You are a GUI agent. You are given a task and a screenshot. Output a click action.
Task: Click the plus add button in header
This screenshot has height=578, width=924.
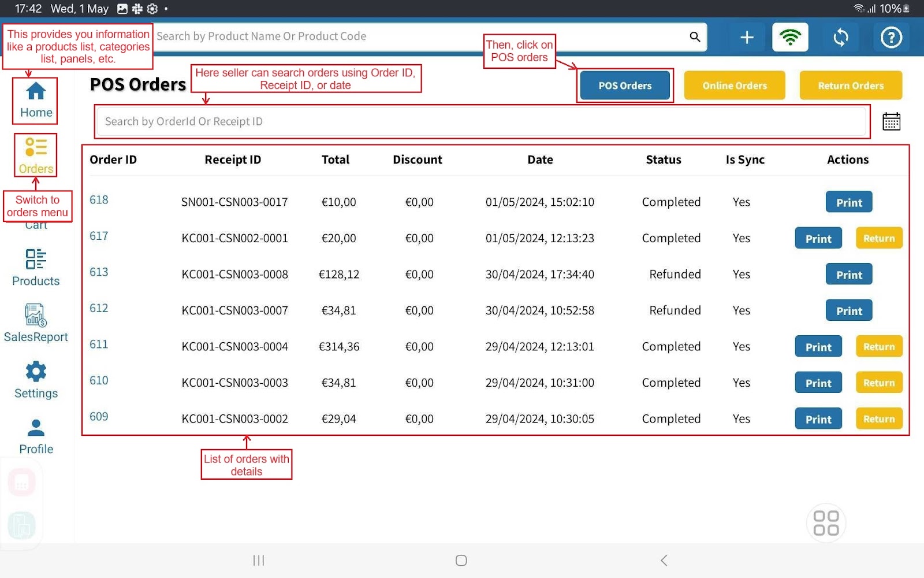point(747,38)
